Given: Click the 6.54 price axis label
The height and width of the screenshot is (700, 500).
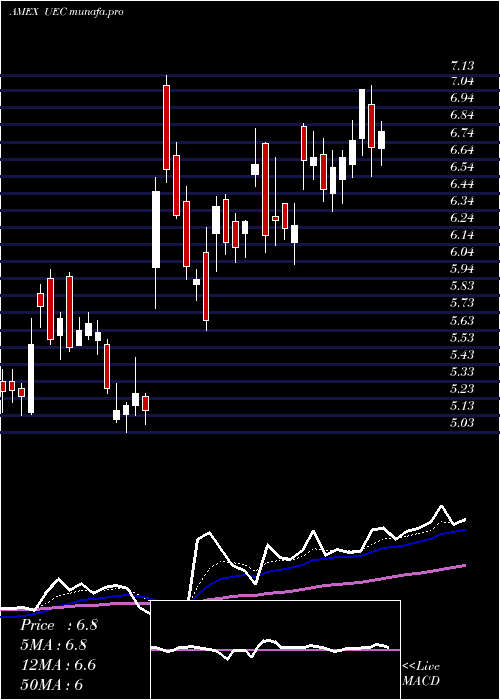Looking at the screenshot, I should tap(462, 167).
